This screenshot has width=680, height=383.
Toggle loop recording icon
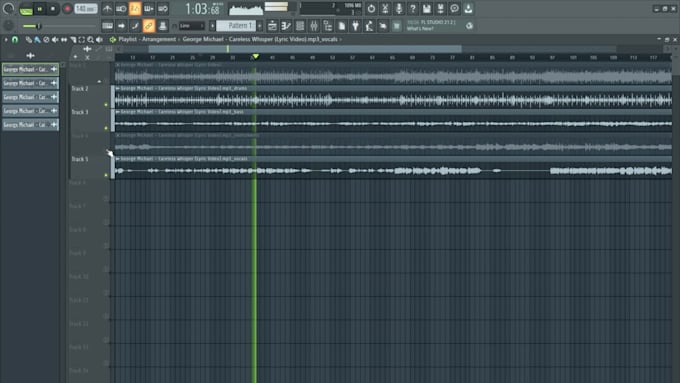(163, 9)
